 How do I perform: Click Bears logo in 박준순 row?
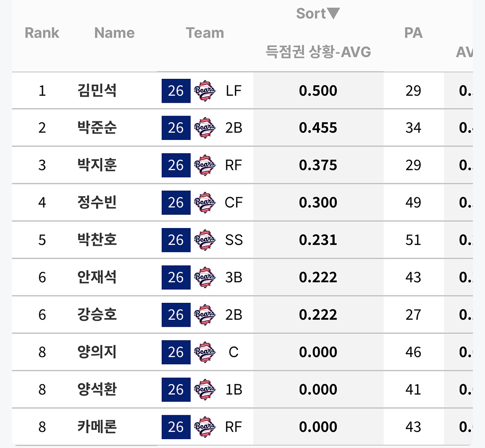pyautogui.click(x=205, y=128)
